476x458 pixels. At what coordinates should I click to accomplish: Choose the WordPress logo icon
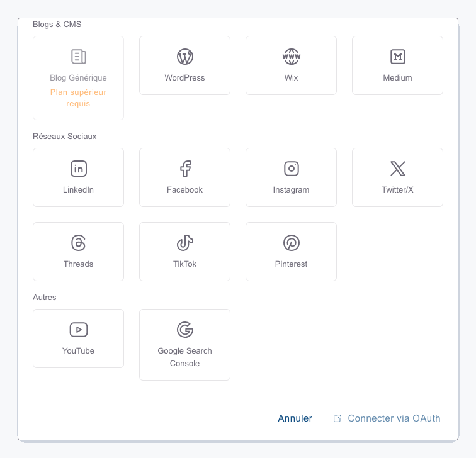point(185,57)
